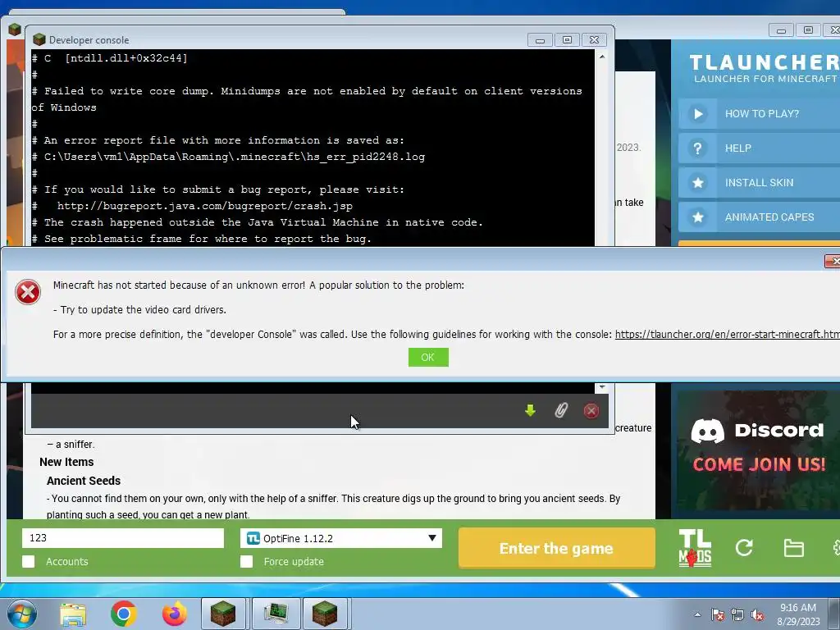
Task: Open INSTALL SKIN in TLauncher sidebar
Action: point(759,183)
